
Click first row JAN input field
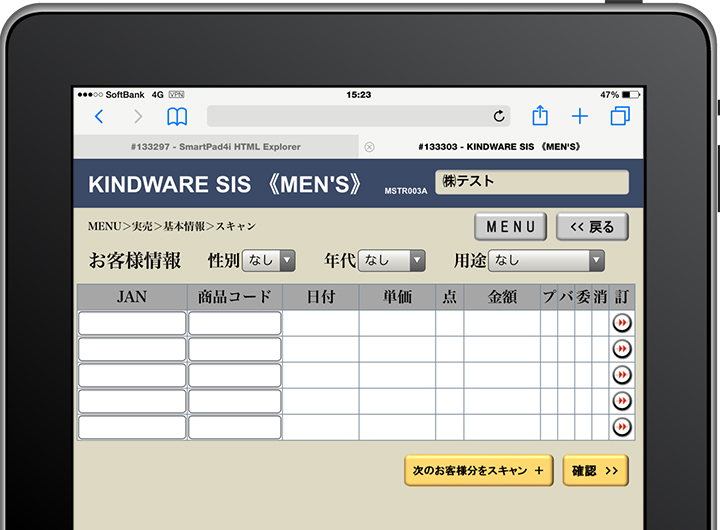132,323
